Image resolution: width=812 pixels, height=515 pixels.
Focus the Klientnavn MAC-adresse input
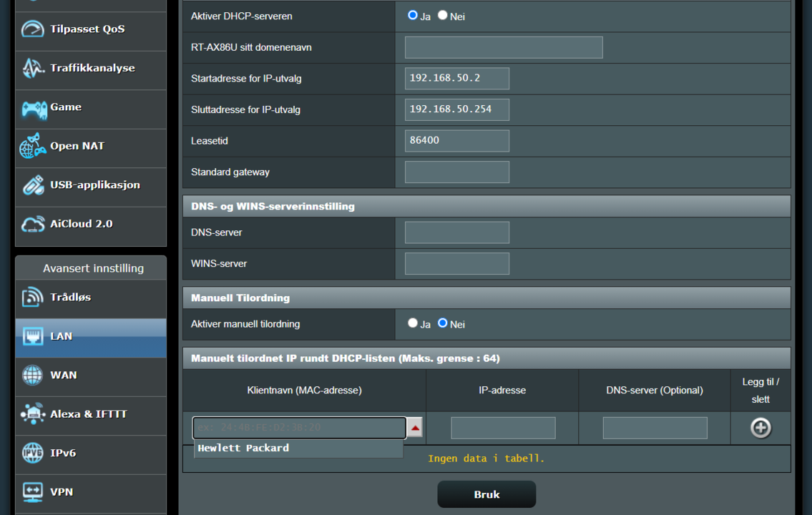tap(299, 428)
